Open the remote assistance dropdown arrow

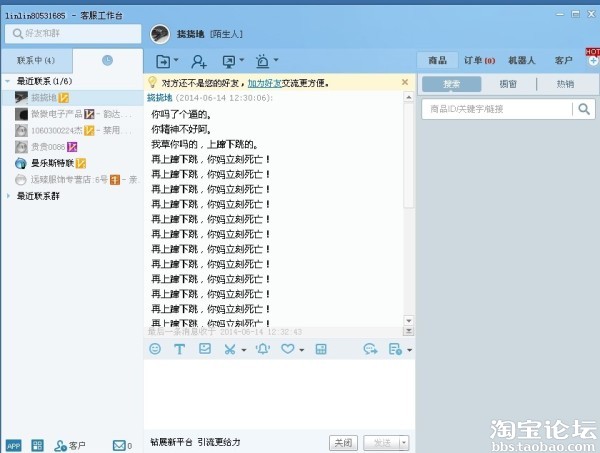[x=242, y=60]
